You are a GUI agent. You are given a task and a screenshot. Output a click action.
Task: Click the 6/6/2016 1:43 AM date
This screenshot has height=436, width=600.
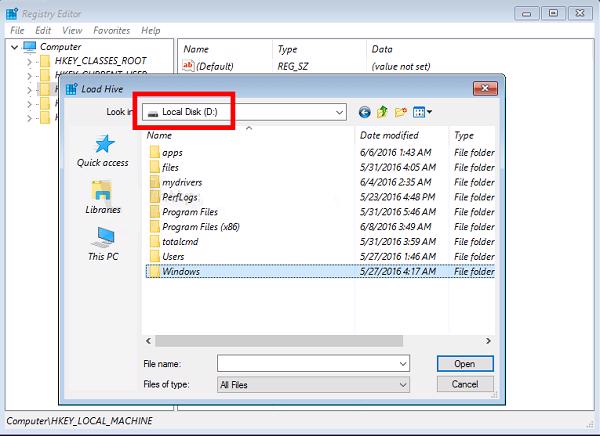coord(396,152)
